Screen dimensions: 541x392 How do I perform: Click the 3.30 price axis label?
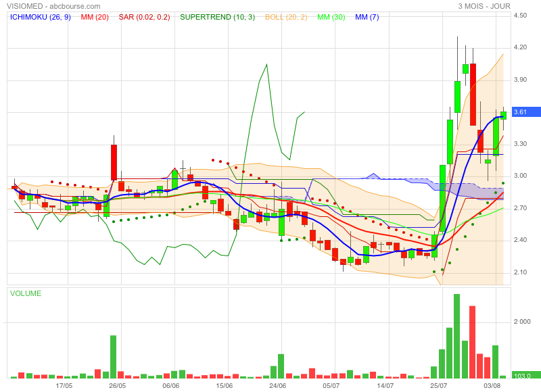(x=520, y=144)
